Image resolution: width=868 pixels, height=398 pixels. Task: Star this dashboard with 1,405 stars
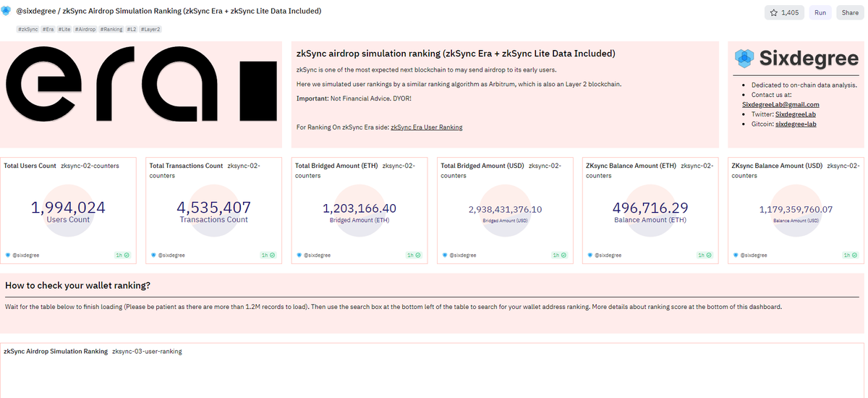click(784, 13)
